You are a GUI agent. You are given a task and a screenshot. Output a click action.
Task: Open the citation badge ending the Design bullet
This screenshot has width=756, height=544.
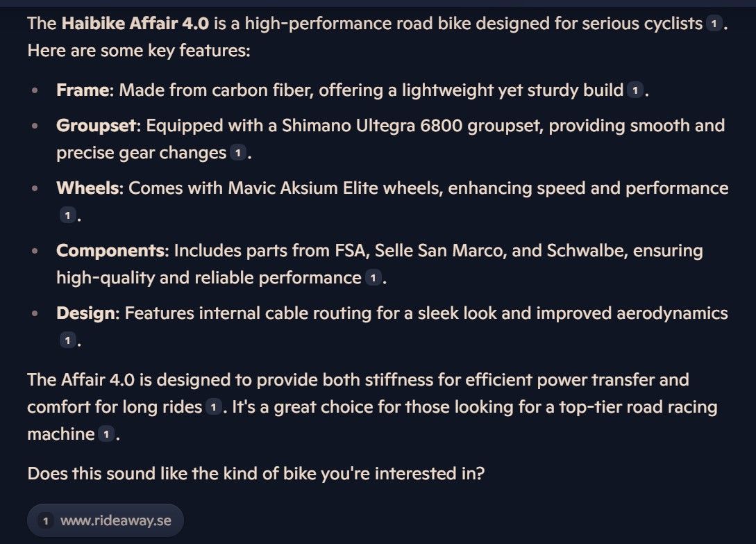[67, 341]
